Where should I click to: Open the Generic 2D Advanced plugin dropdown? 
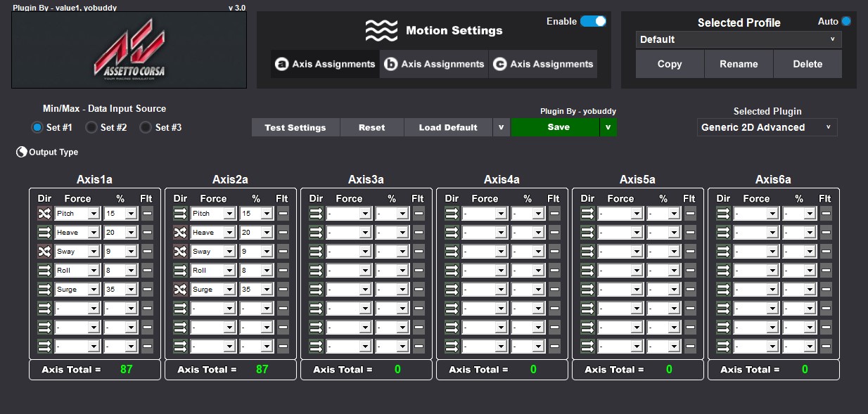[767, 127]
